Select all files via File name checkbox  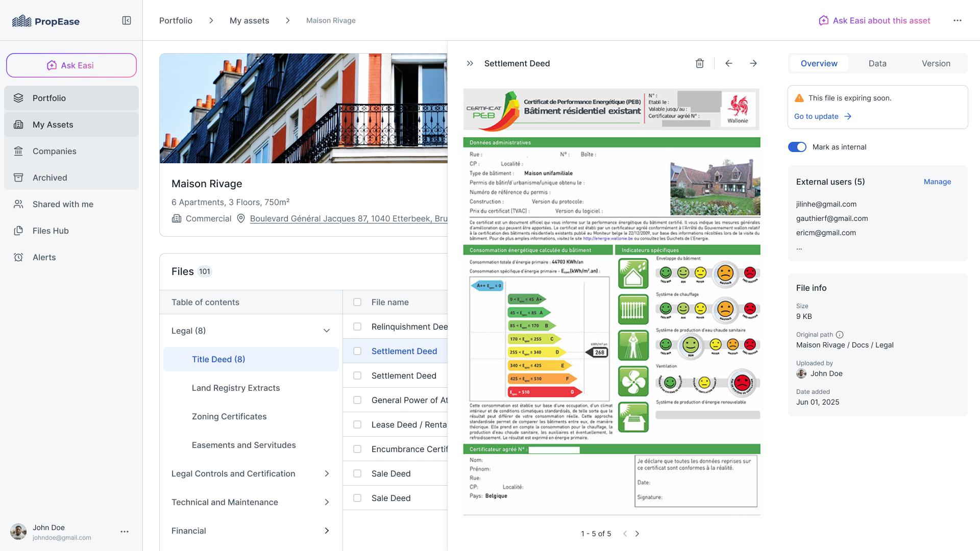pos(357,302)
